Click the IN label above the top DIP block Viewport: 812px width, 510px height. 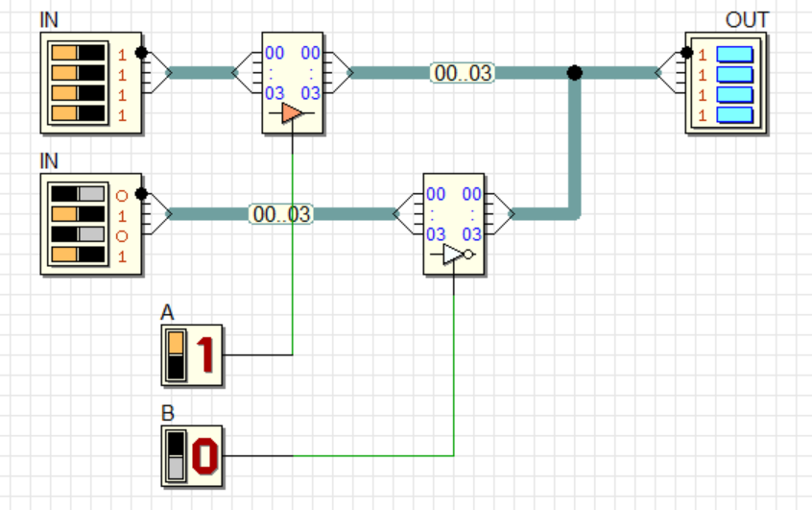coord(49,20)
